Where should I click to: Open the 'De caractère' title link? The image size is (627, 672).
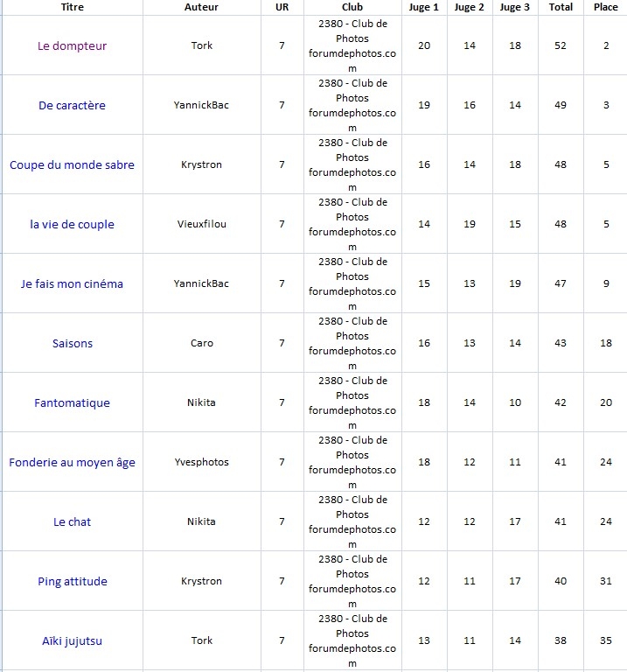[x=72, y=105]
